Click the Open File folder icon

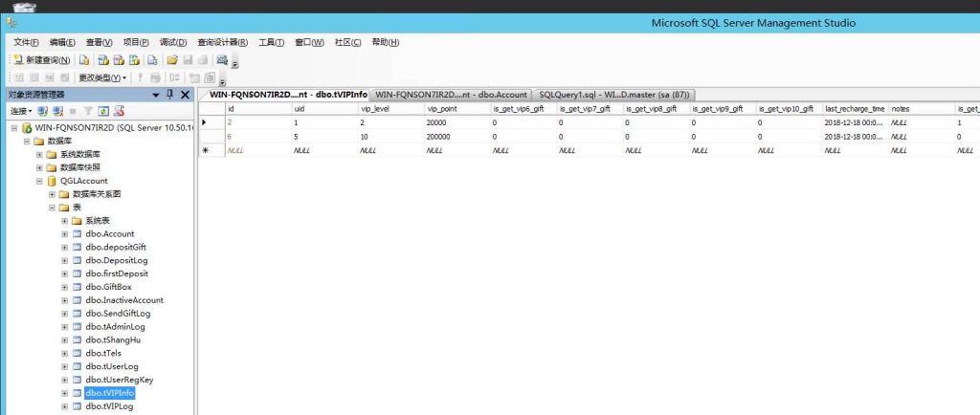tap(172, 60)
